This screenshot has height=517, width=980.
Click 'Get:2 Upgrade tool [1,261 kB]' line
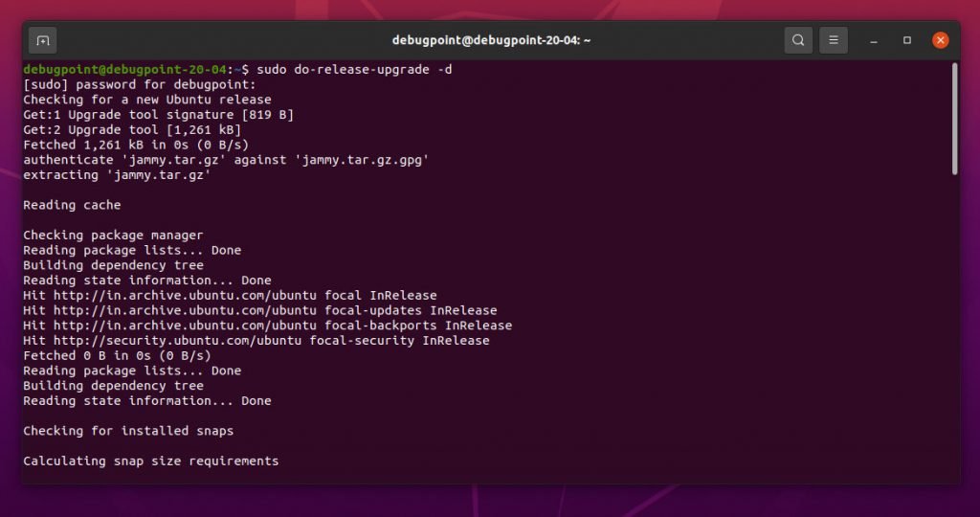(x=132, y=129)
